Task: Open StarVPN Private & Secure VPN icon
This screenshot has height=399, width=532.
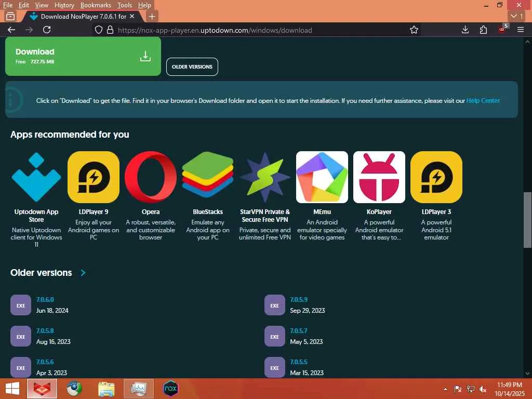Action: (265, 177)
